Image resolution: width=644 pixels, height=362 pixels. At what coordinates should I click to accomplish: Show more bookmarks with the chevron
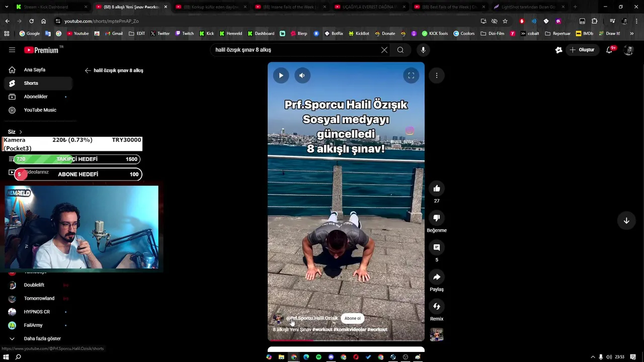(632, 34)
